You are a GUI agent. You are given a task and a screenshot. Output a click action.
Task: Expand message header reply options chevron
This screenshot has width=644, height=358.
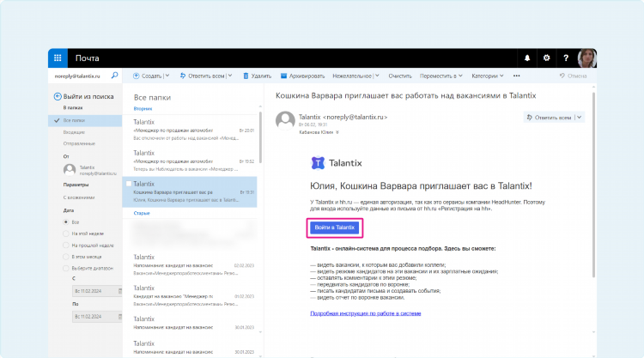click(579, 118)
